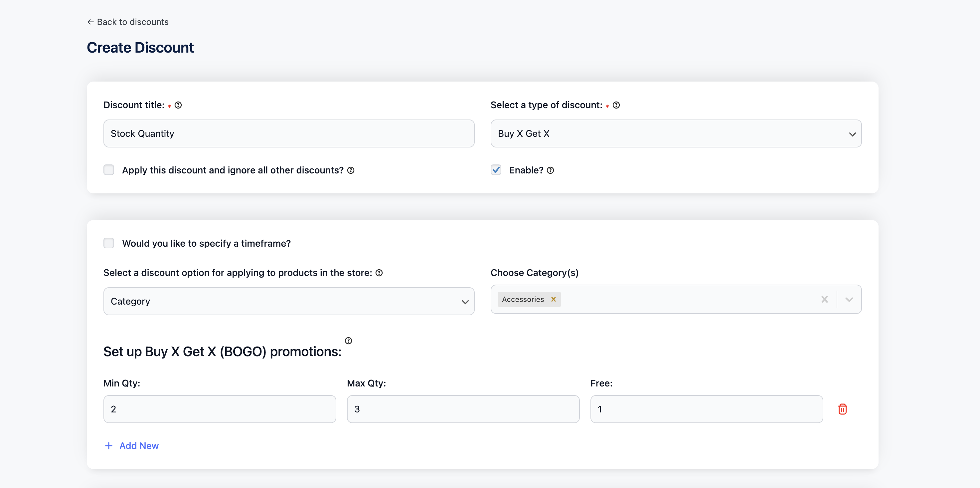Select the Discount title input field
Viewport: 980px width, 488px height.
(x=289, y=133)
